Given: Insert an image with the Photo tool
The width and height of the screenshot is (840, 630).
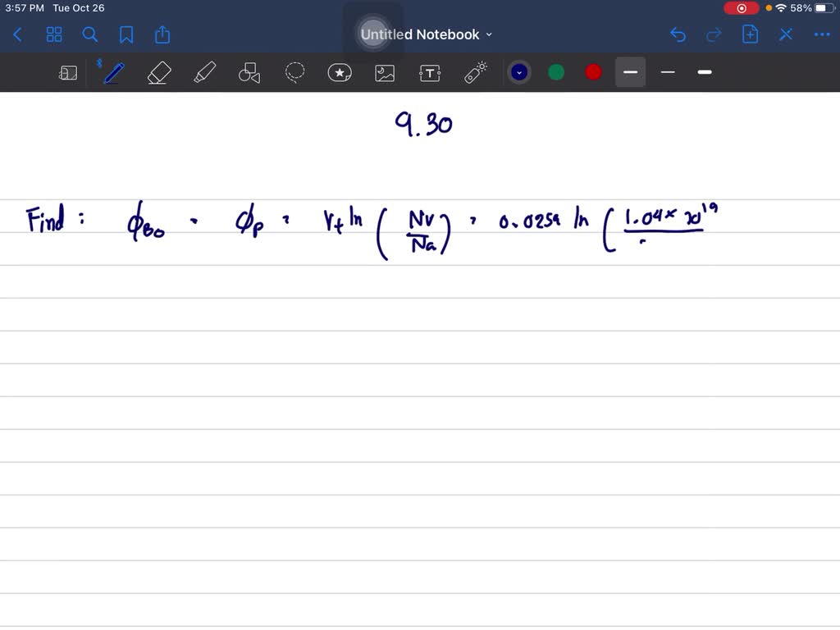Looking at the screenshot, I should click(385, 72).
